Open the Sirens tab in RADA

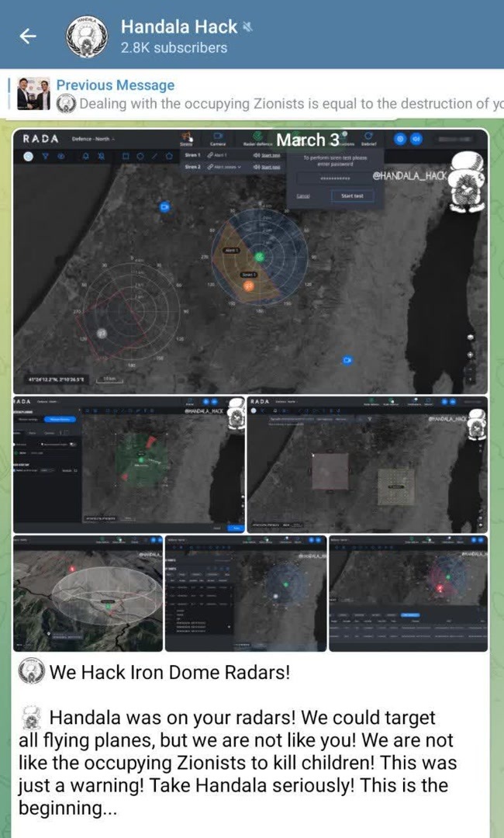[186, 140]
